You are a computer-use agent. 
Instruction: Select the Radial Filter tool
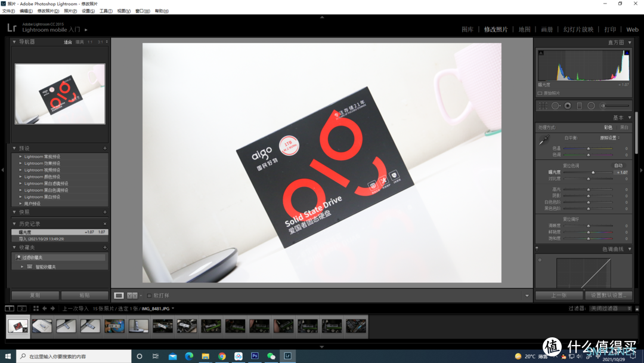[x=591, y=106]
